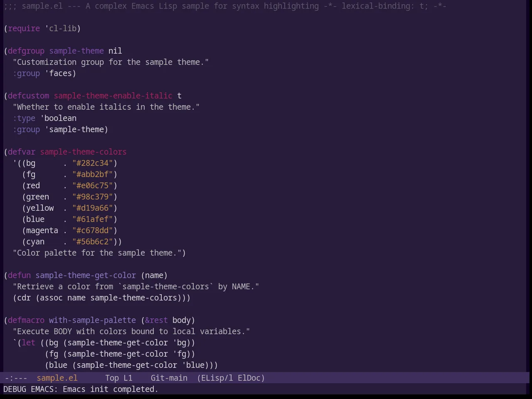532x399 pixels.
Task: Click the 'defun' keyword
Action: pyautogui.click(x=19, y=275)
